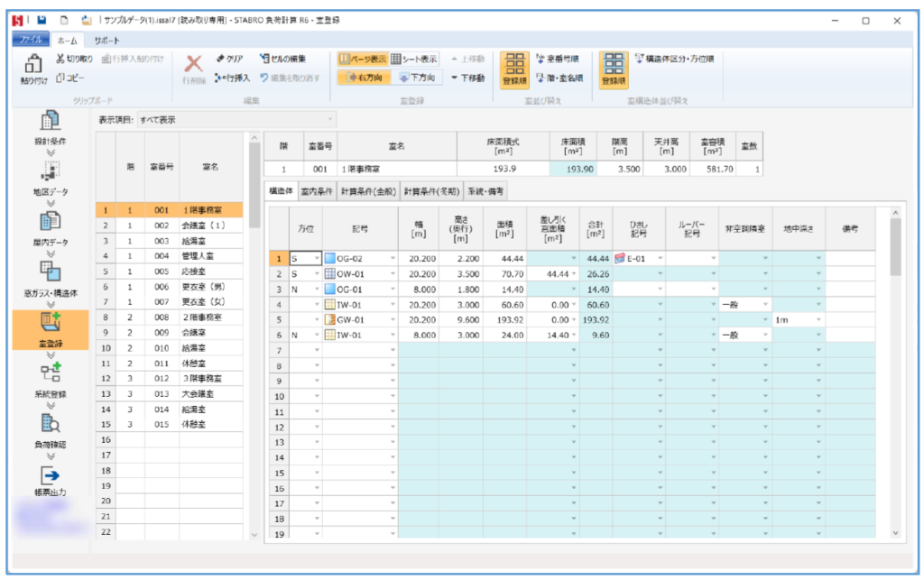Screen dimensions: 924x580
Task: Click 登録順 icon in 室並び替え group
Action: click(516, 69)
